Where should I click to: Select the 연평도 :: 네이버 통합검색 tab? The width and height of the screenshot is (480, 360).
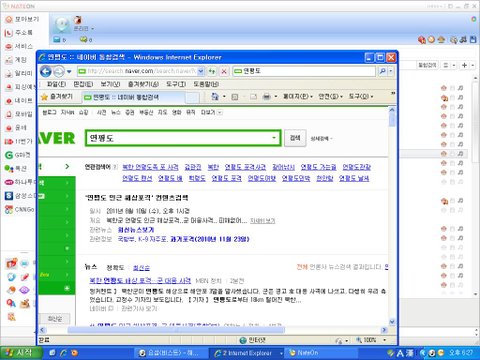[133, 97]
